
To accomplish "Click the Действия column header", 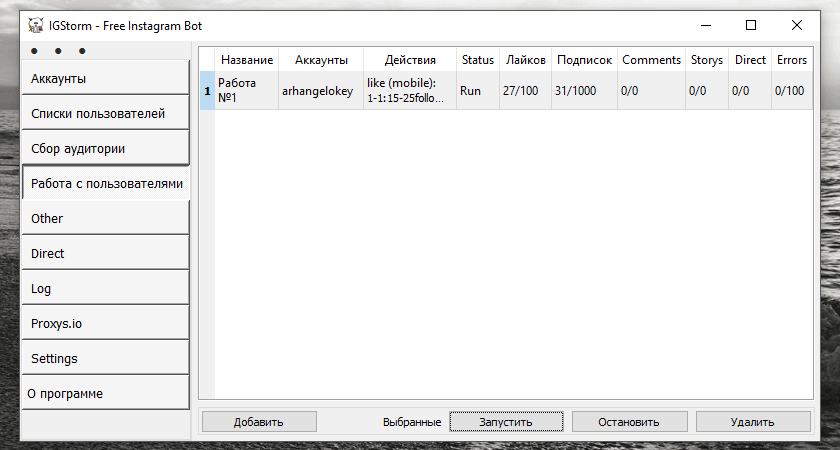I will tap(410, 59).
